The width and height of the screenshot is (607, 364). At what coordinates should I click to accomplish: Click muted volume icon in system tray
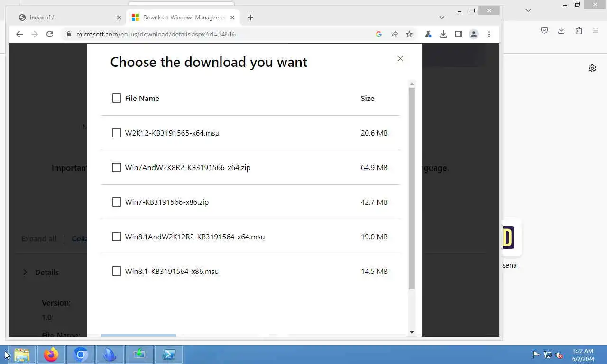(x=560, y=355)
